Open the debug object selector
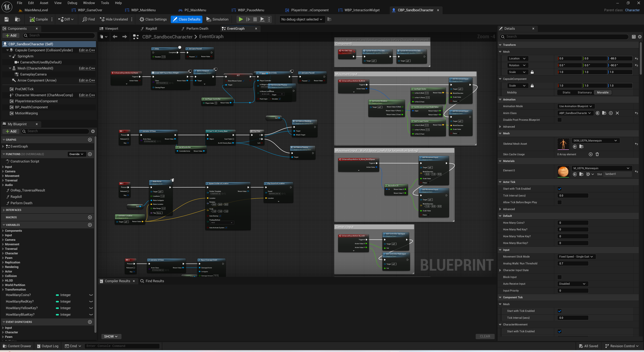The image size is (644, 352). 302,19
